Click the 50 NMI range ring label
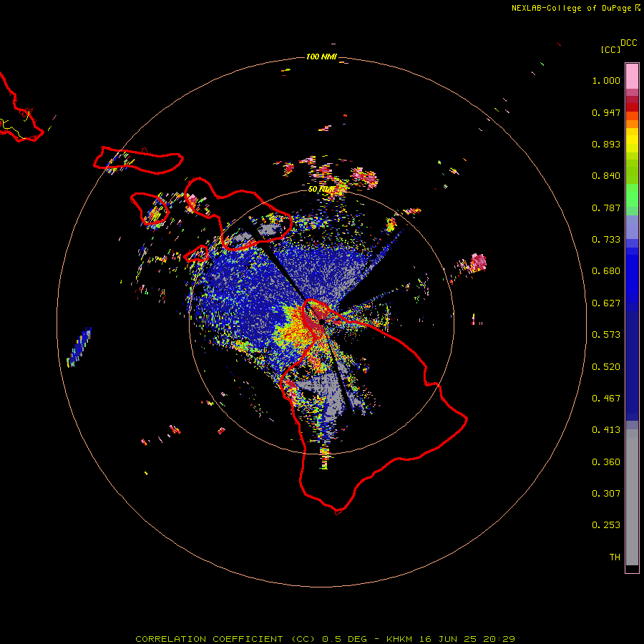This screenshot has height=644, width=644. (321, 190)
